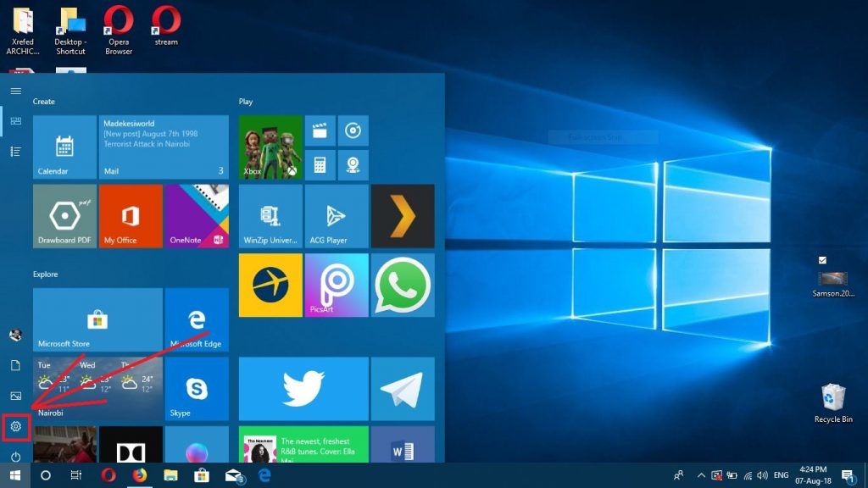Open the music news tile
The width and height of the screenshot is (868, 488).
[x=304, y=444]
